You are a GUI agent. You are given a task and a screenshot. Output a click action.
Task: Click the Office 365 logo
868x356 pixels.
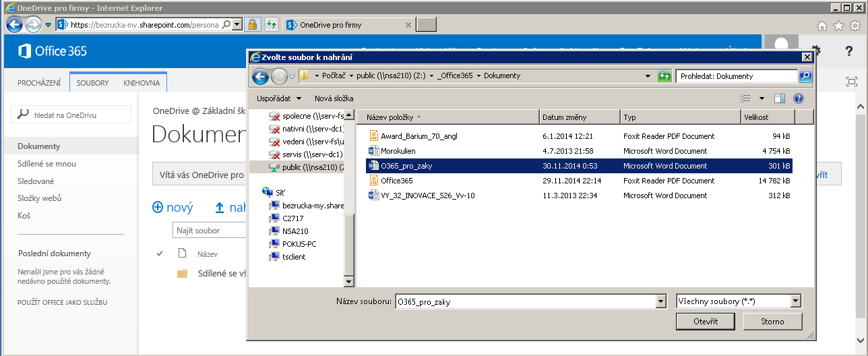click(52, 51)
